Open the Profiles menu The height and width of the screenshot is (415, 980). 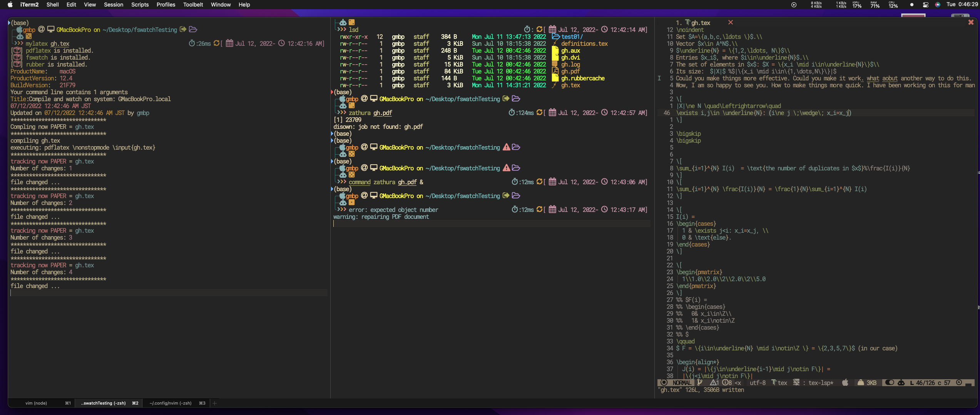click(166, 5)
